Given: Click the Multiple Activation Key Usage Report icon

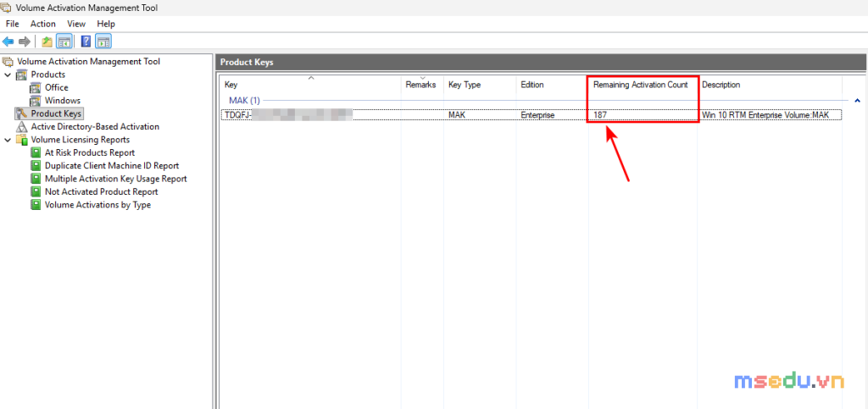Looking at the screenshot, I should tap(36, 179).
